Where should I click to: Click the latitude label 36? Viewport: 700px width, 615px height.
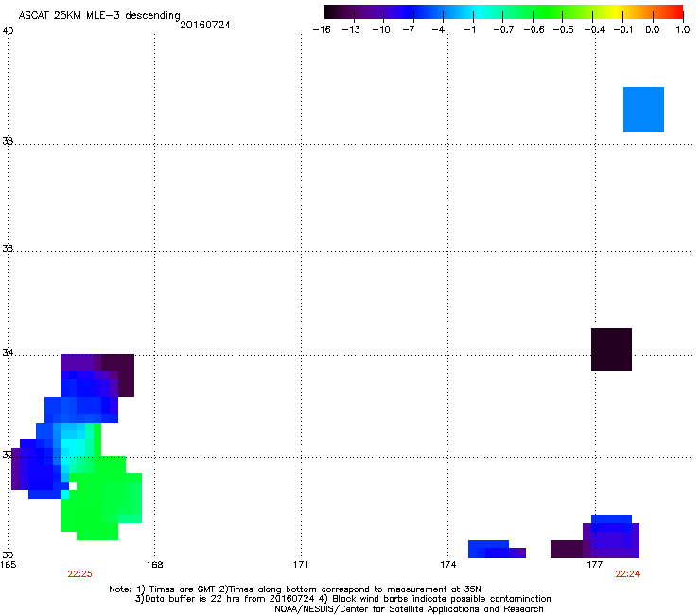[x=8, y=248]
